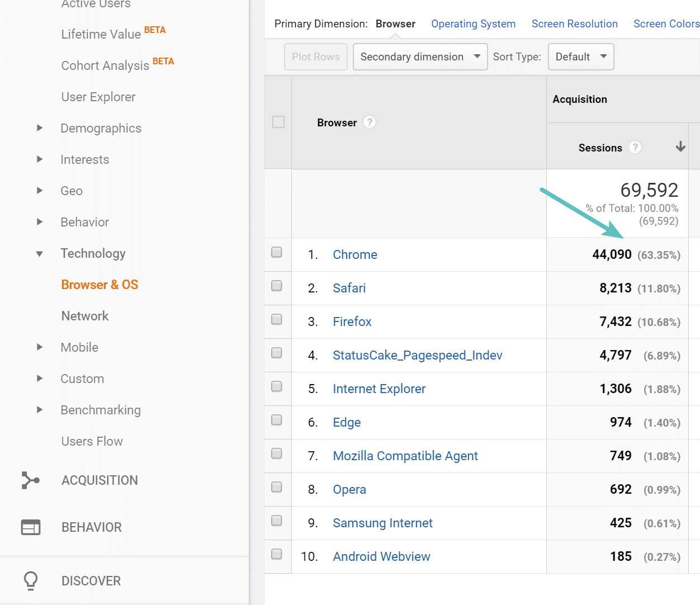Image resolution: width=700 pixels, height=605 pixels.
Task: Open the Chrome browser link
Action: 355,254
